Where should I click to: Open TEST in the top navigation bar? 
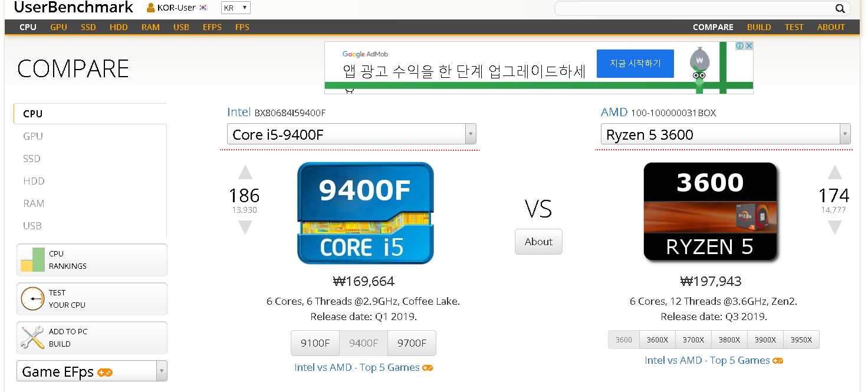click(x=794, y=27)
